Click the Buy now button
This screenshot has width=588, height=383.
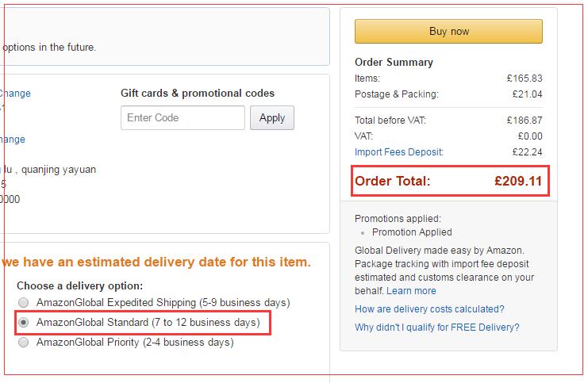tap(448, 32)
